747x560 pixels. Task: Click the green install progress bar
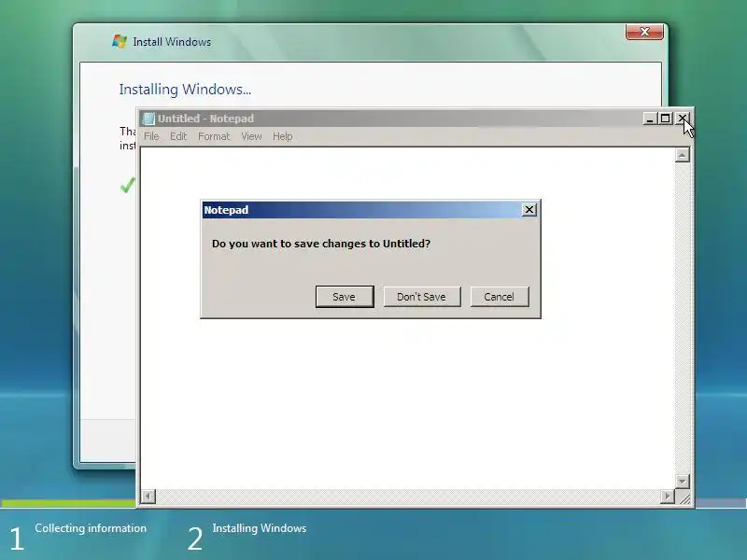pos(68,503)
